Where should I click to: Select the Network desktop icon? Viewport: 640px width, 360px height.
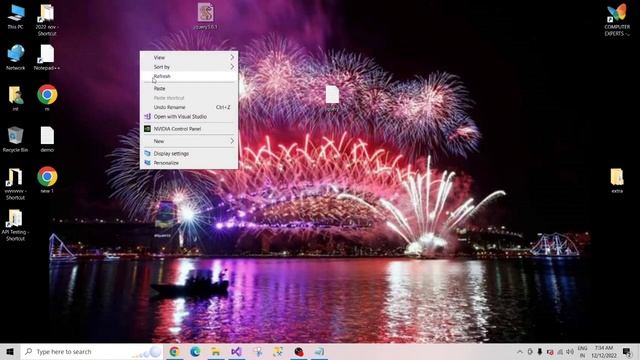16,54
